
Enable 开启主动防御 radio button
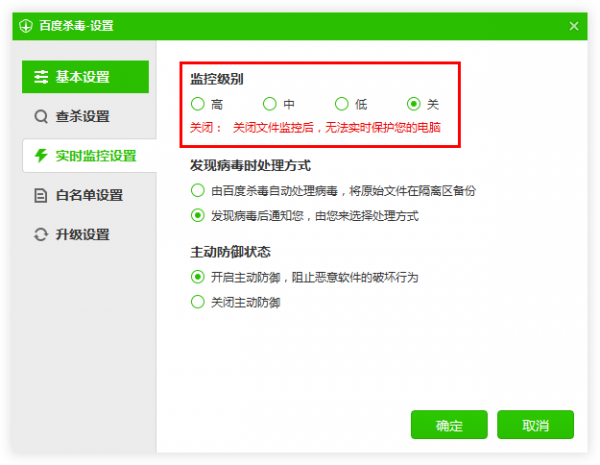[198, 277]
